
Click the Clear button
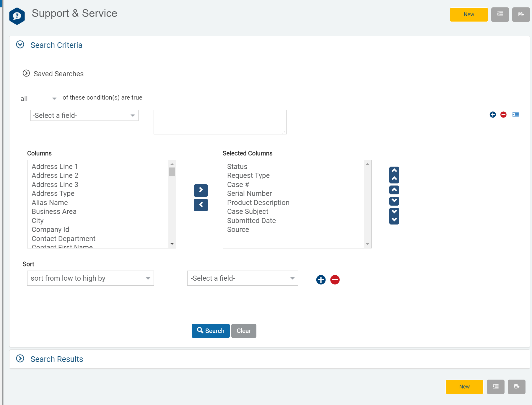coord(243,331)
